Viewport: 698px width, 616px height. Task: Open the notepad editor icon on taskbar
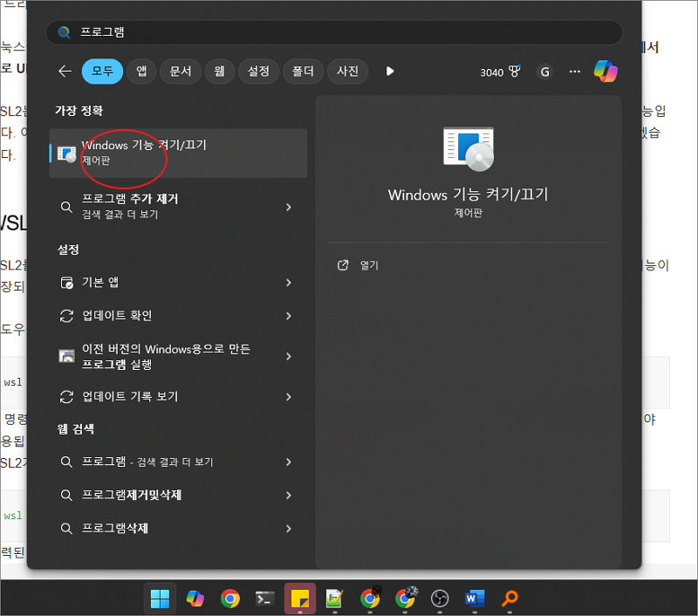click(x=334, y=599)
